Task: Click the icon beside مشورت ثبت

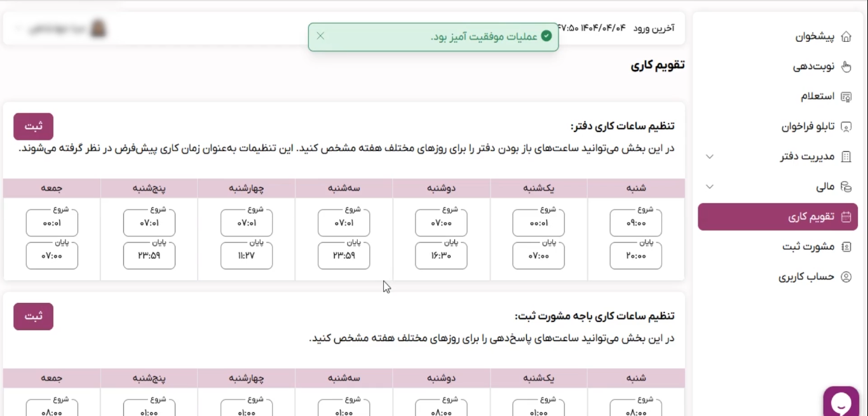Action: (x=846, y=246)
